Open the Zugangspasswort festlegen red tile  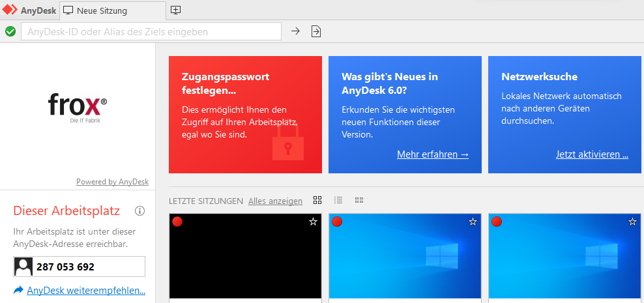[x=245, y=114]
